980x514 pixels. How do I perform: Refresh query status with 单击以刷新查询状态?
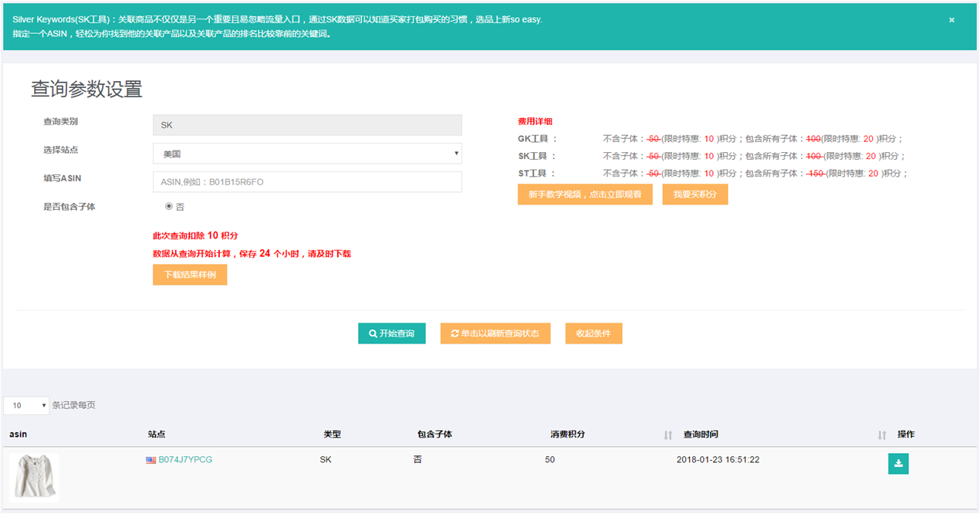pyautogui.click(x=495, y=333)
